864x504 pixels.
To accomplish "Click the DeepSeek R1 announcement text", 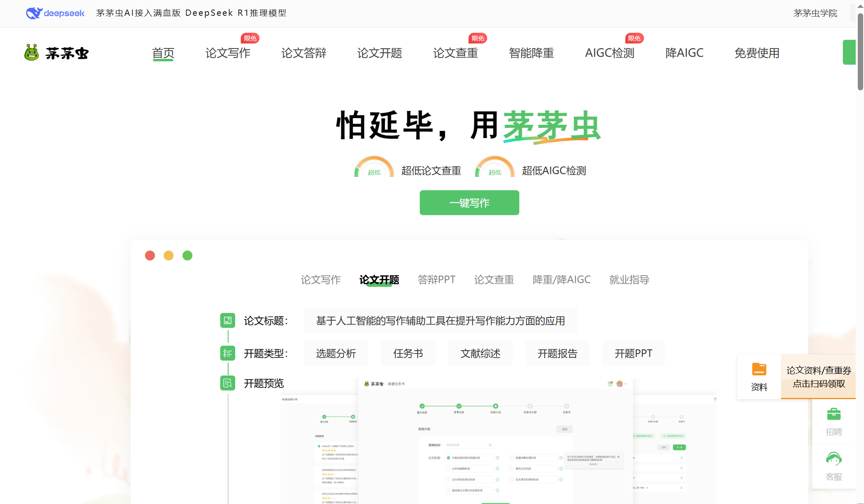I will [x=191, y=13].
